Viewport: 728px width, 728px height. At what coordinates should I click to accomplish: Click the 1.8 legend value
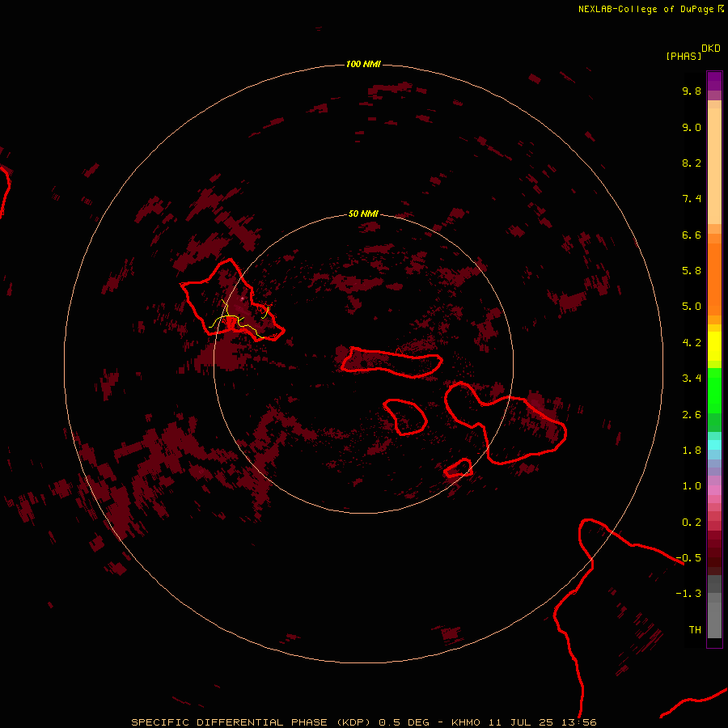[x=692, y=451]
